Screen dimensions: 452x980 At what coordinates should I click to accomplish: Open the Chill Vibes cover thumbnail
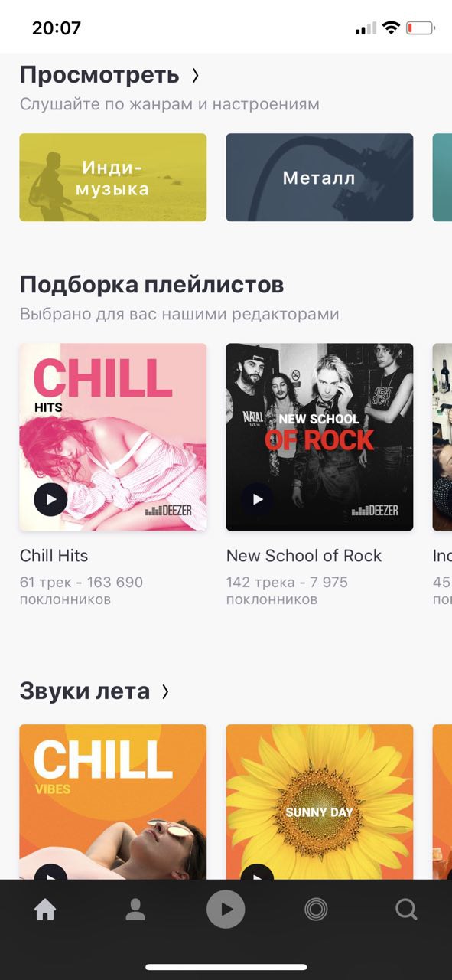pyautogui.click(x=112, y=802)
